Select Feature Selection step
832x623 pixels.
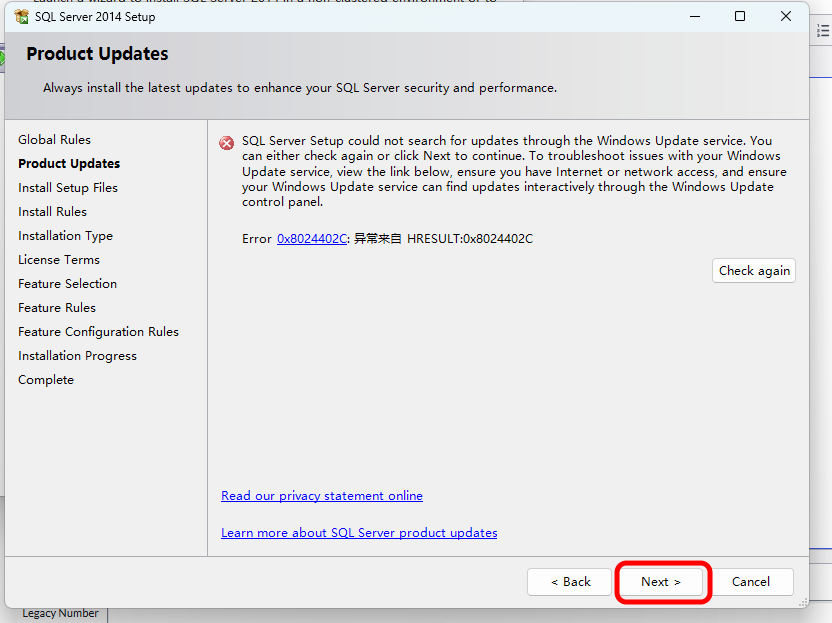[x=67, y=284]
